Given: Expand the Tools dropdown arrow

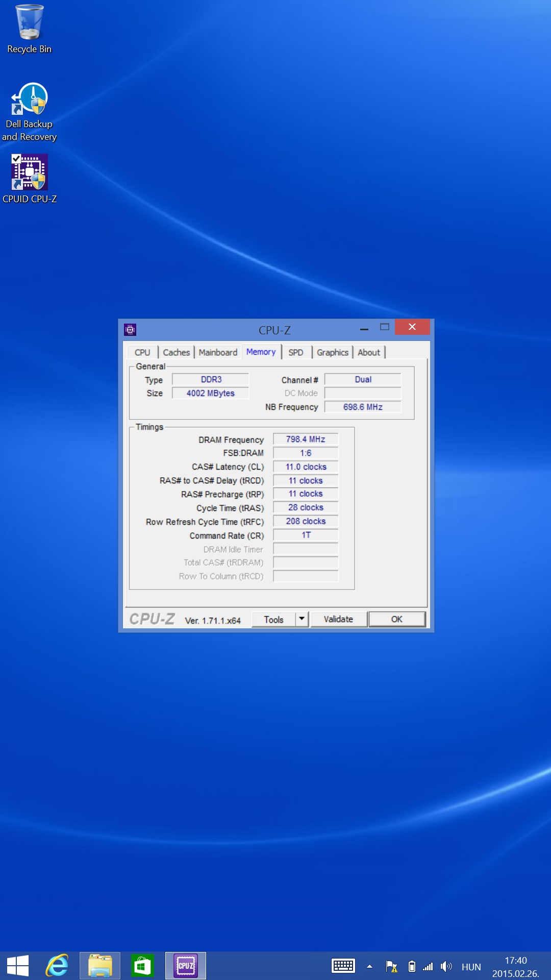Looking at the screenshot, I should pos(302,619).
